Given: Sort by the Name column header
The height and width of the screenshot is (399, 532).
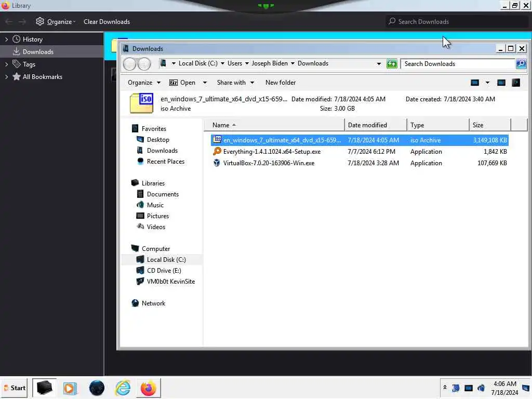Looking at the screenshot, I should pos(274,125).
